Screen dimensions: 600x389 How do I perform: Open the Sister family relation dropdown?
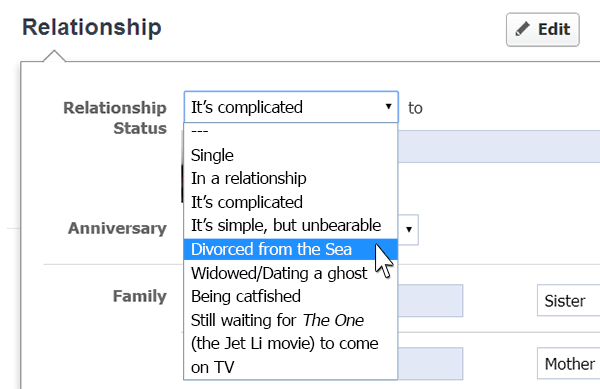pos(569,301)
